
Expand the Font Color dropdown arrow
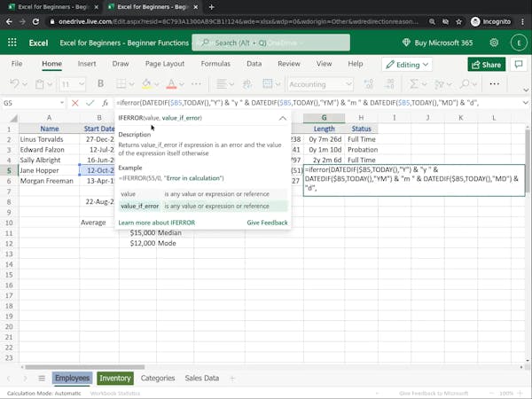[182, 84]
